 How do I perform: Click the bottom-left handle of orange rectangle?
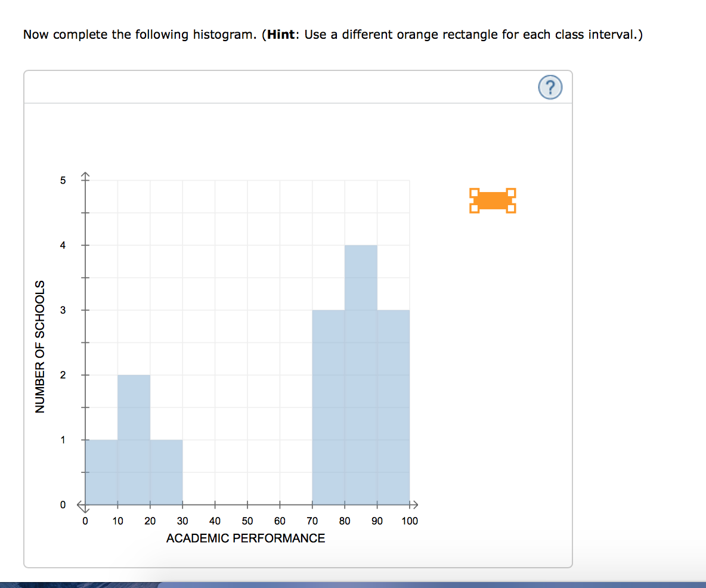[x=474, y=209]
